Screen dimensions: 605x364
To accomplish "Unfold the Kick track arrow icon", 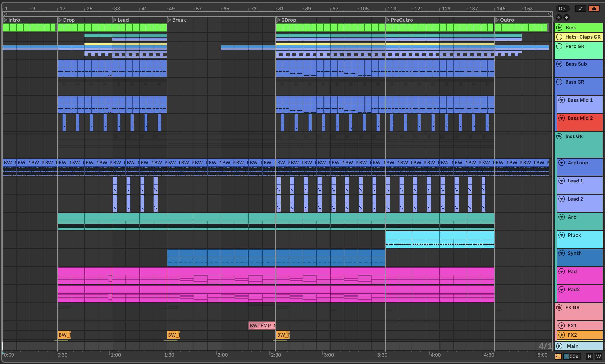I will [559, 27].
